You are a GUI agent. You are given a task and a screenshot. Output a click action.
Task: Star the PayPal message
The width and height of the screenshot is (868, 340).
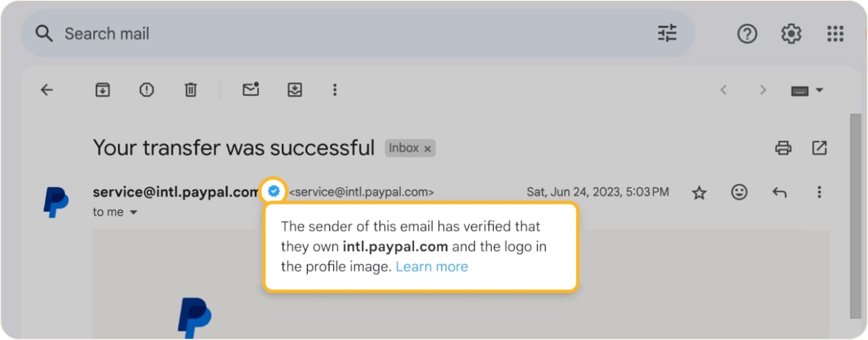tap(699, 192)
